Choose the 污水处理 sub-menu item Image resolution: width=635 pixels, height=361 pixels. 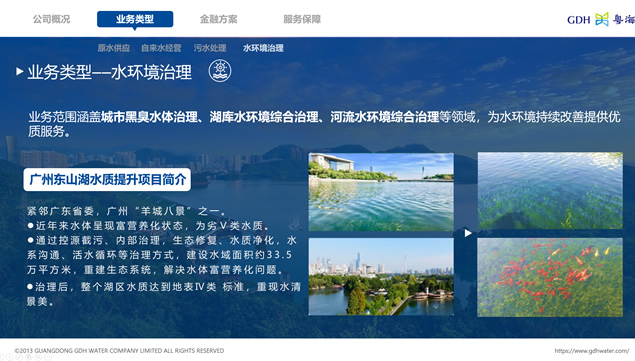click(210, 48)
